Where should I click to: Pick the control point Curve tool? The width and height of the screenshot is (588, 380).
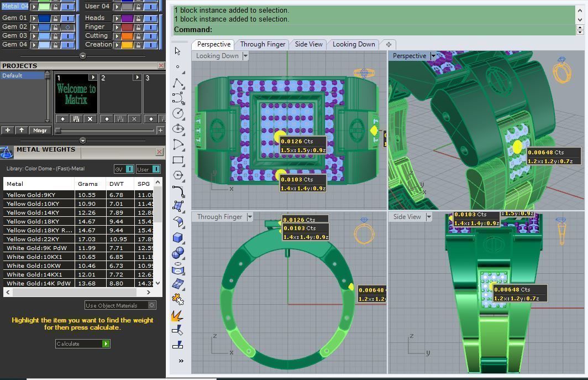[178, 98]
